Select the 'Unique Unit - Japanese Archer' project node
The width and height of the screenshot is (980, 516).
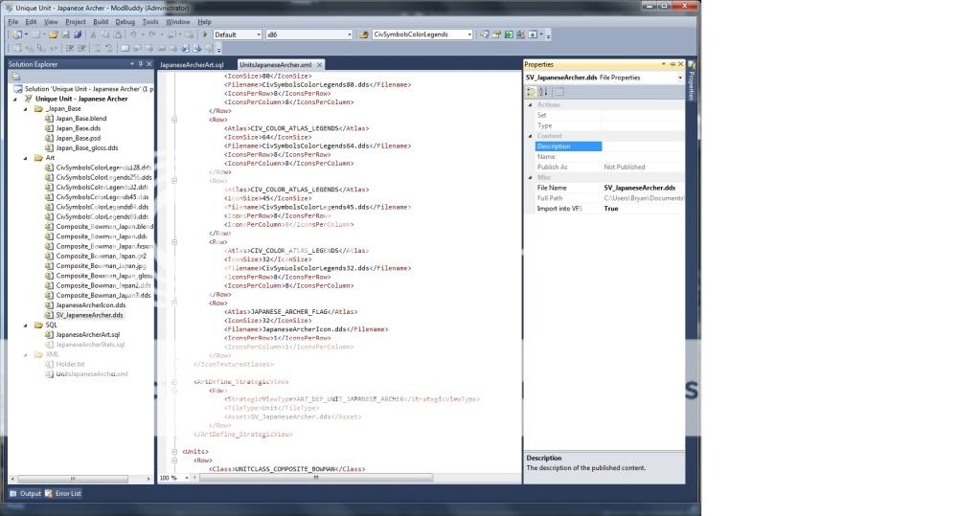tap(81, 99)
